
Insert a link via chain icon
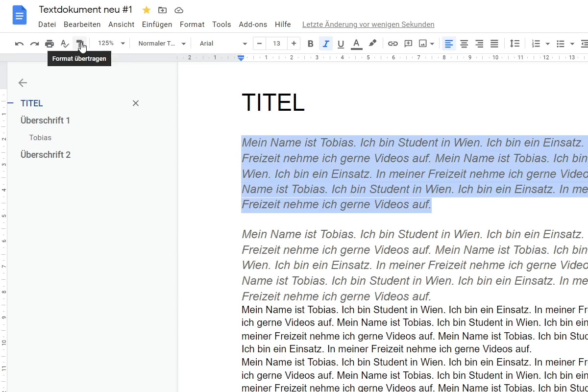tap(392, 44)
